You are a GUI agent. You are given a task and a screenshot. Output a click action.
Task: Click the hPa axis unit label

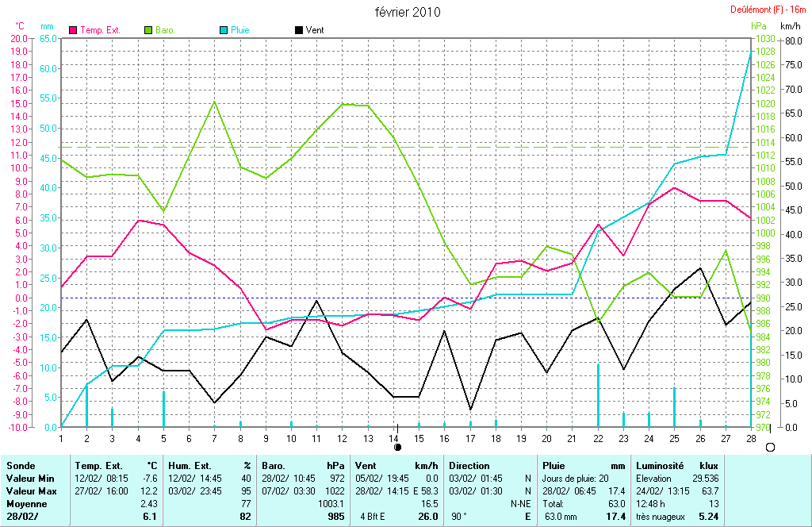(x=758, y=26)
